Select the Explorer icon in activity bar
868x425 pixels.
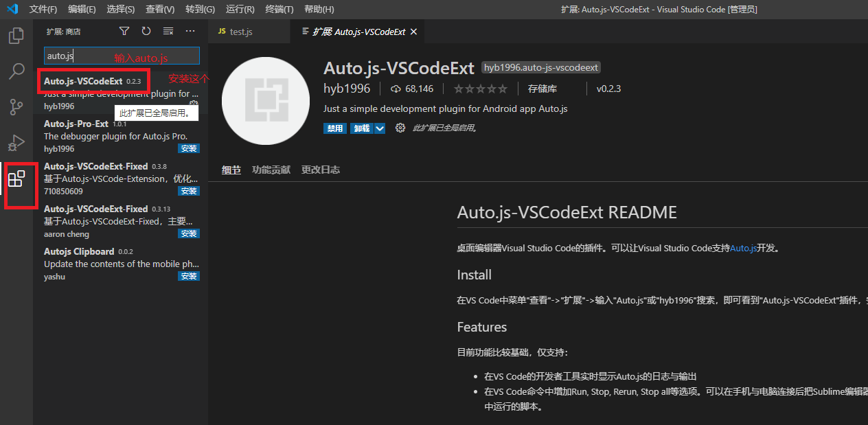coord(16,36)
